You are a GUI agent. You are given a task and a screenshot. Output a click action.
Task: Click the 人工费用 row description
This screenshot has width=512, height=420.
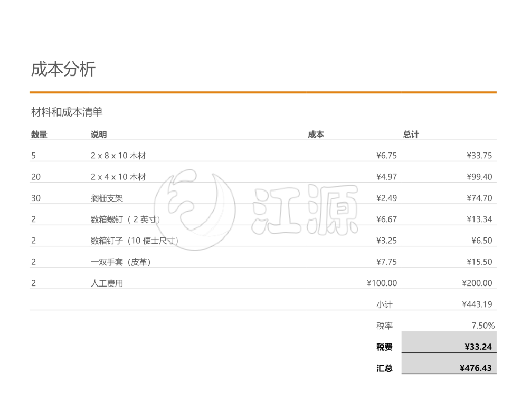tap(106, 282)
